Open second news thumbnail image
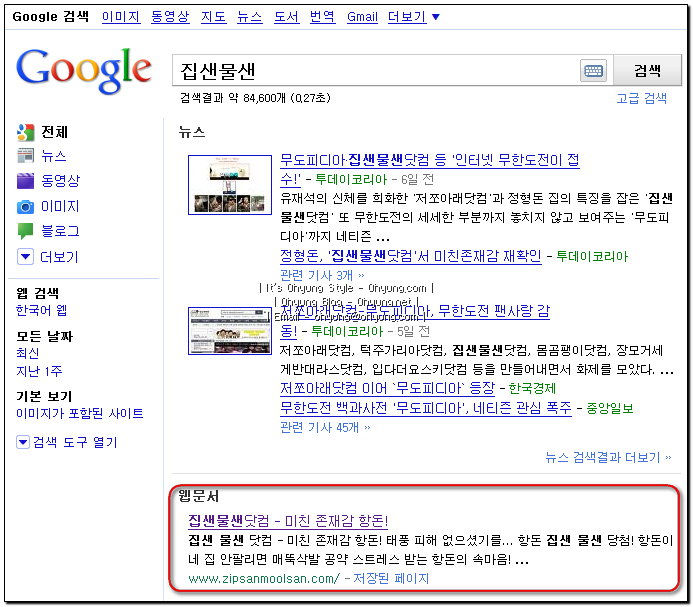 [230, 331]
